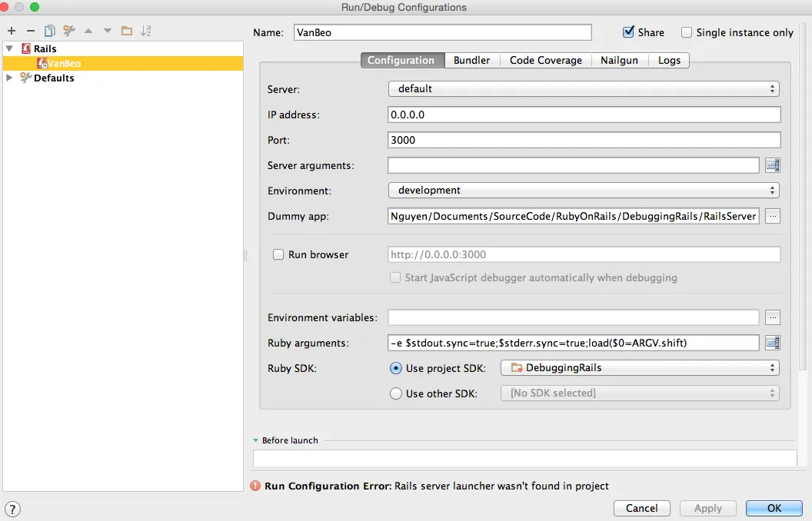Confirm with the OK button
This screenshot has height=521, width=812.
(774, 508)
